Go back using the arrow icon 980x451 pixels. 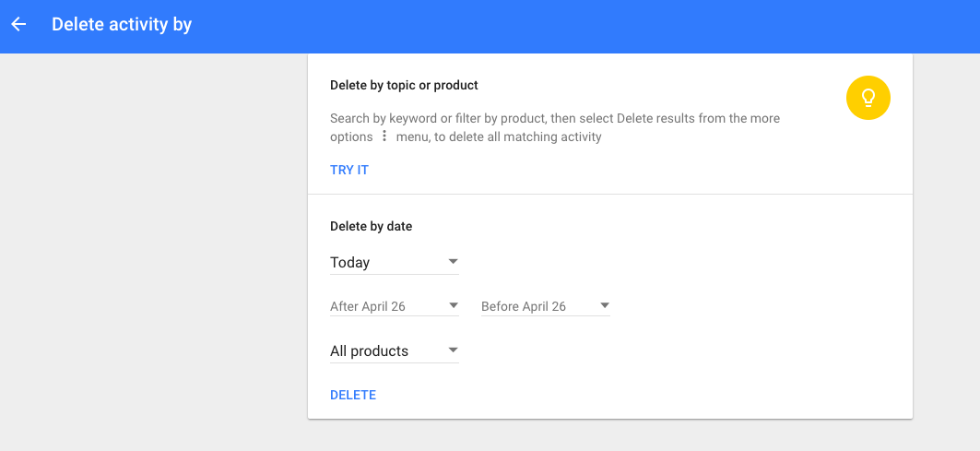18,24
